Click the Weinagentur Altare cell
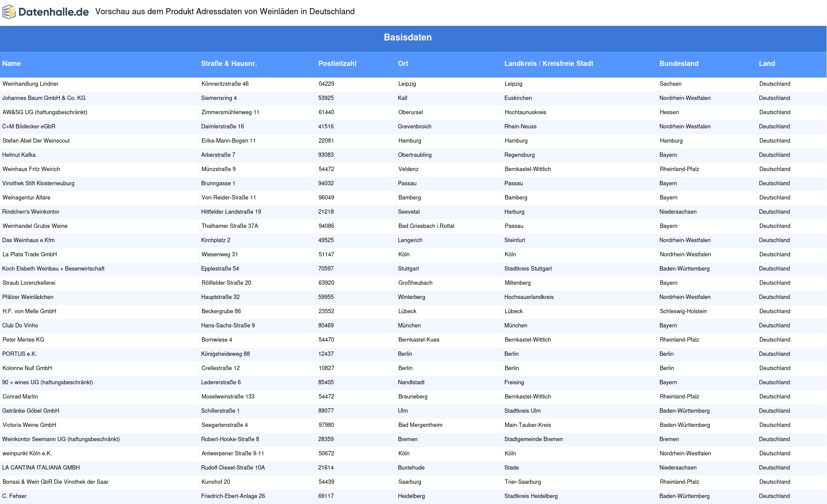The image size is (827, 504). pos(26,198)
